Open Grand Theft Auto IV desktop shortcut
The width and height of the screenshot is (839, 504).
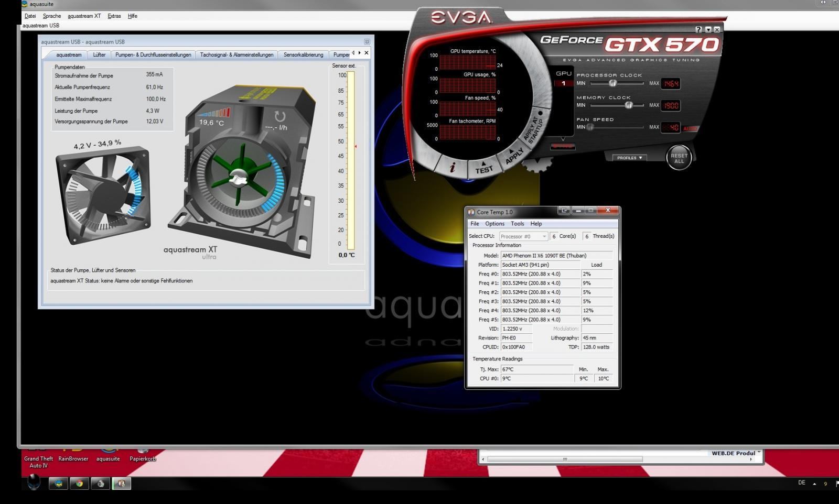tap(38, 458)
